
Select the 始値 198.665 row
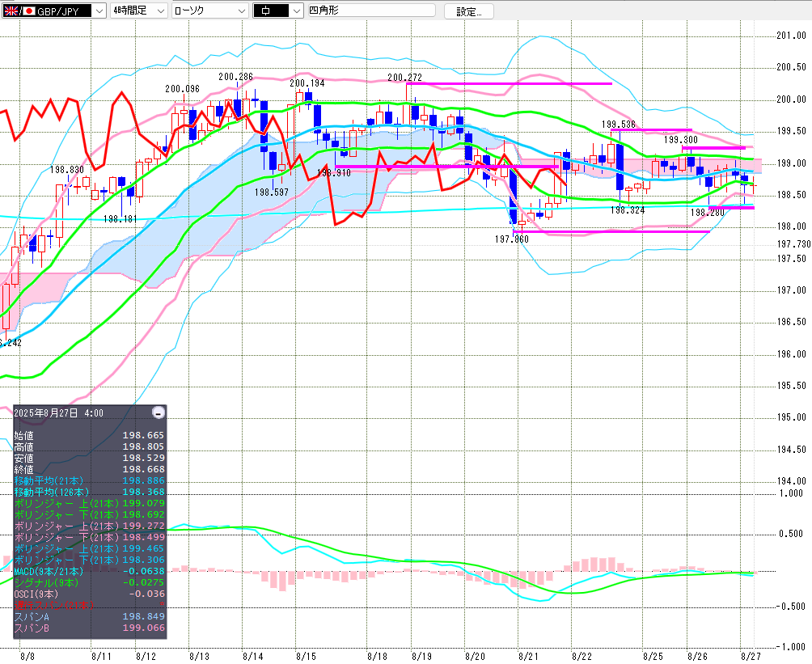pyautogui.click(x=89, y=435)
